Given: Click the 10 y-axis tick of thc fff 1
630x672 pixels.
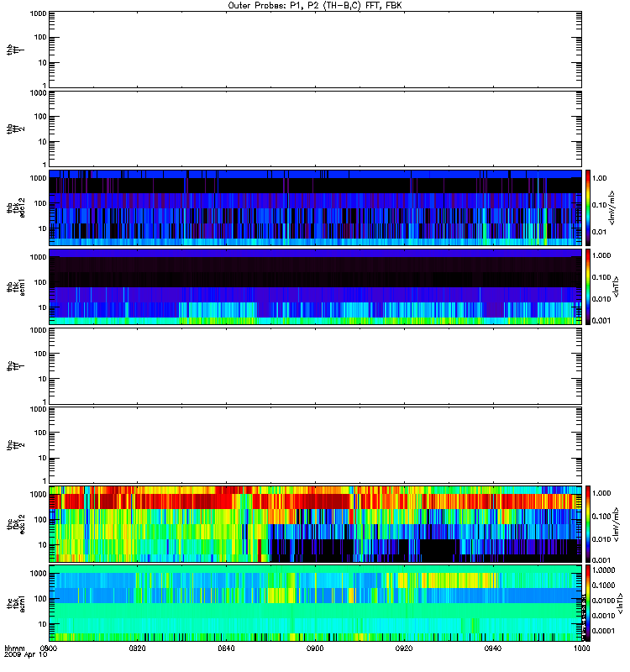Looking at the screenshot, I should coord(43,379).
